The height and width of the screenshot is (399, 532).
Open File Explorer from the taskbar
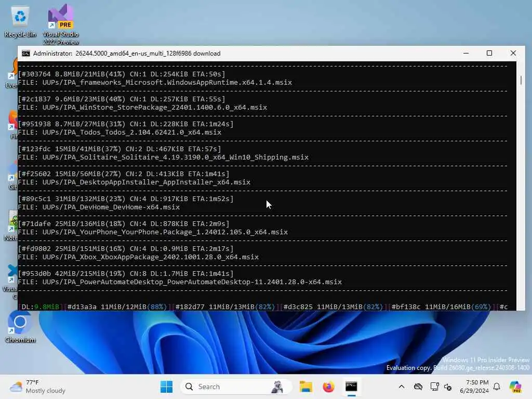(x=305, y=387)
